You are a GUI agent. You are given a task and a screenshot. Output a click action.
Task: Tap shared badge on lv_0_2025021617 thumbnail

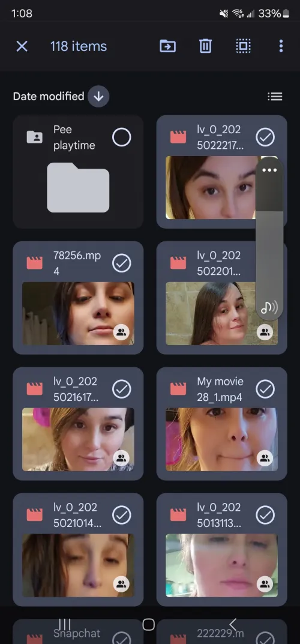click(x=121, y=459)
